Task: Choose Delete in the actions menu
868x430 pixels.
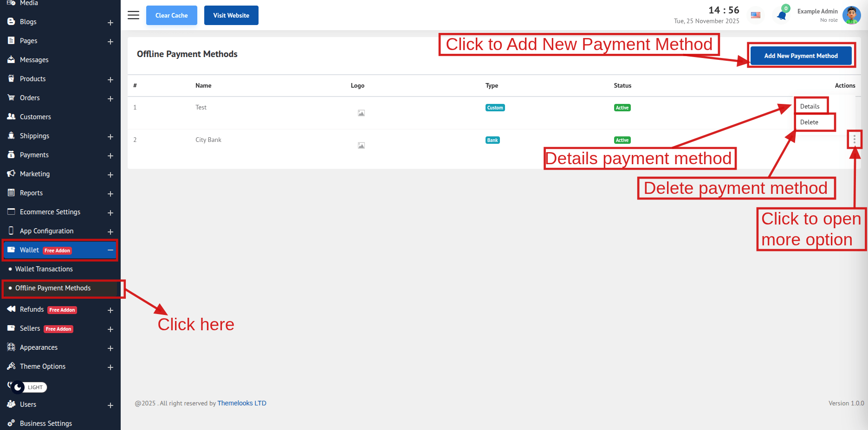Action: coord(809,122)
